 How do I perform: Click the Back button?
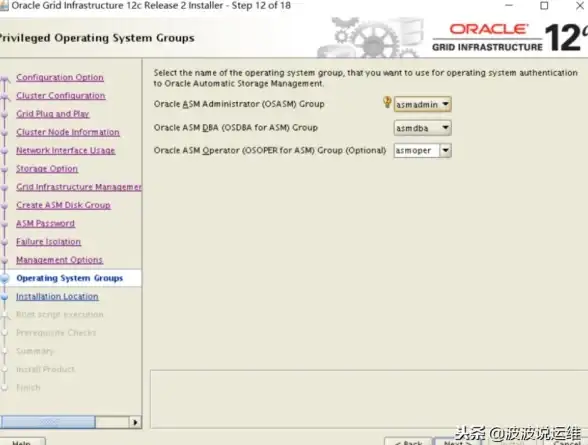[408, 442]
